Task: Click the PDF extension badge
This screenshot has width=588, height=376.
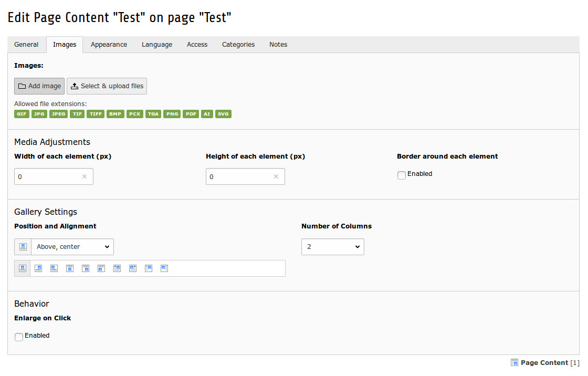Action: tap(191, 114)
